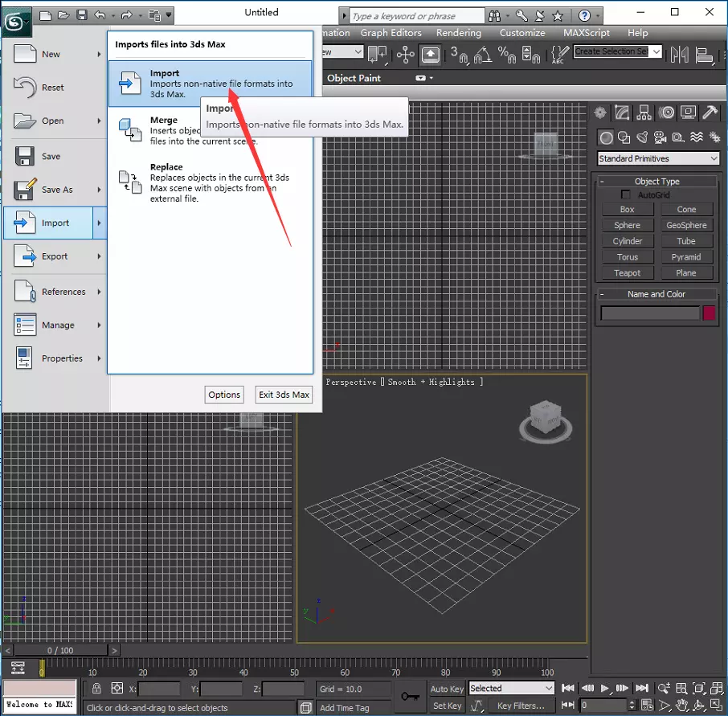Image resolution: width=728 pixels, height=716 pixels.
Task: Jump to animation end frame
Action: (x=642, y=688)
